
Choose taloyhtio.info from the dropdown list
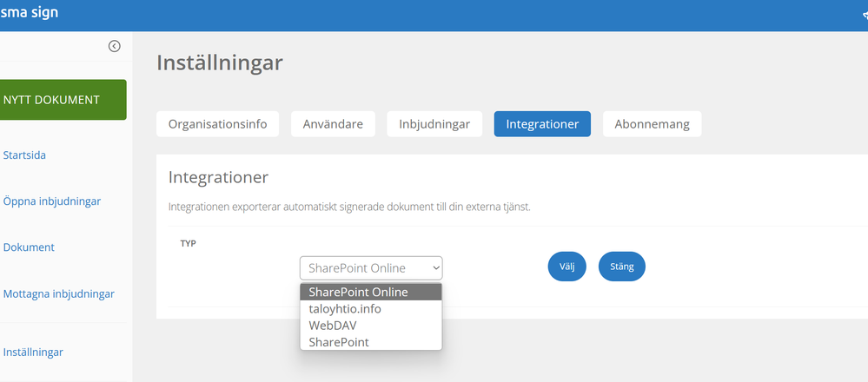[371, 309]
